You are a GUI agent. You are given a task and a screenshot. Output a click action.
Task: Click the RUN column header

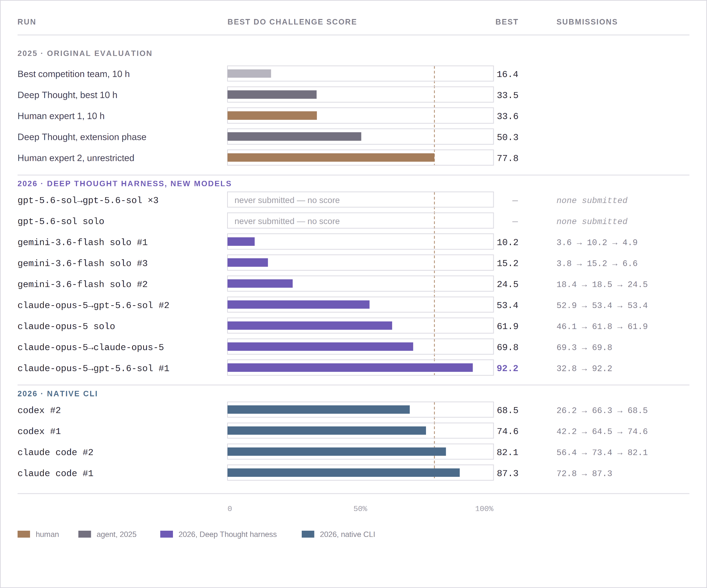point(27,22)
